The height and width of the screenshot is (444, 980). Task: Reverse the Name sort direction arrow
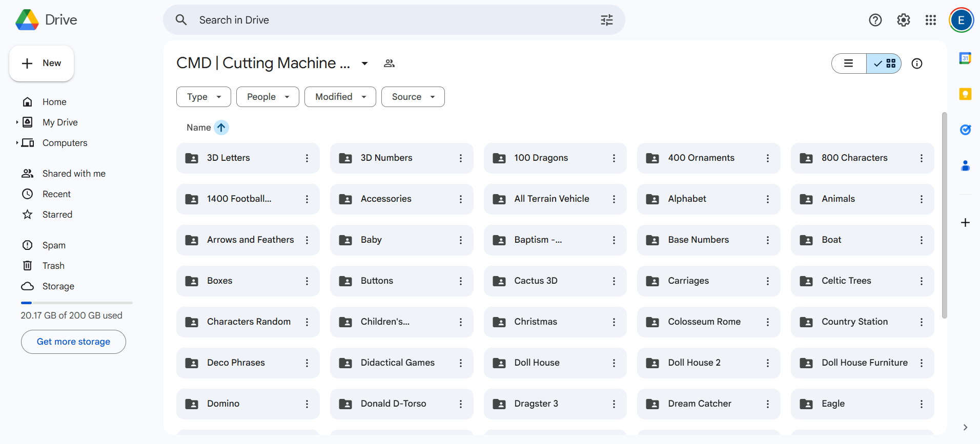(x=221, y=128)
